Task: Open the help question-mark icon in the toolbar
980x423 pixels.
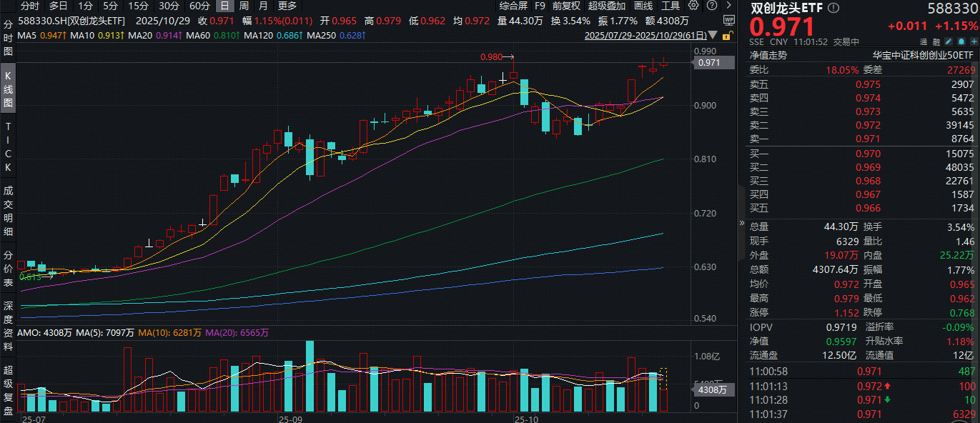Action: pyautogui.click(x=711, y=6)
